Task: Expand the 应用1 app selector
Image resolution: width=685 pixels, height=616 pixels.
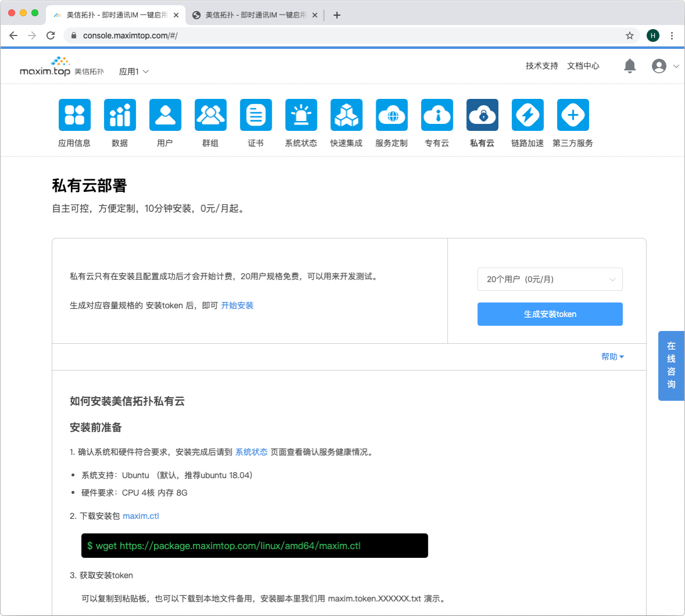Action: 134,72
